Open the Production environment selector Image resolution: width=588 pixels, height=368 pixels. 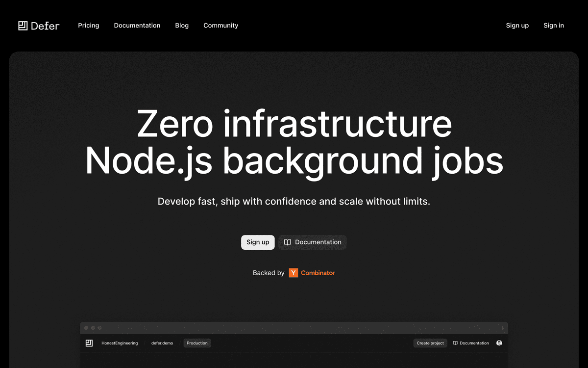197,343
